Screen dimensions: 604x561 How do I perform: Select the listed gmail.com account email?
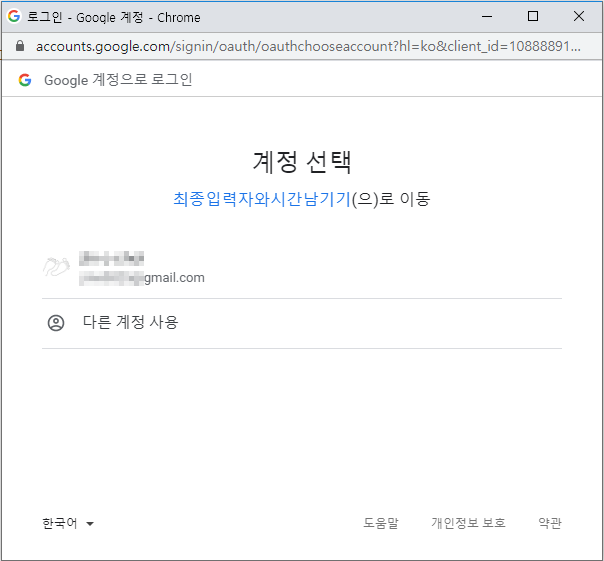(x=142, y=278)
